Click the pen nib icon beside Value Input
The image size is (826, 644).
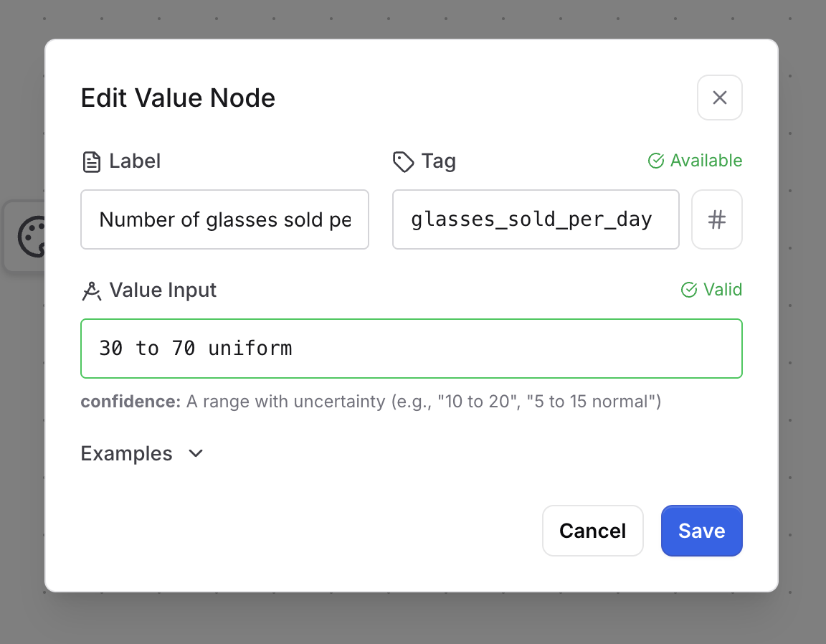[x=91, y=290]
